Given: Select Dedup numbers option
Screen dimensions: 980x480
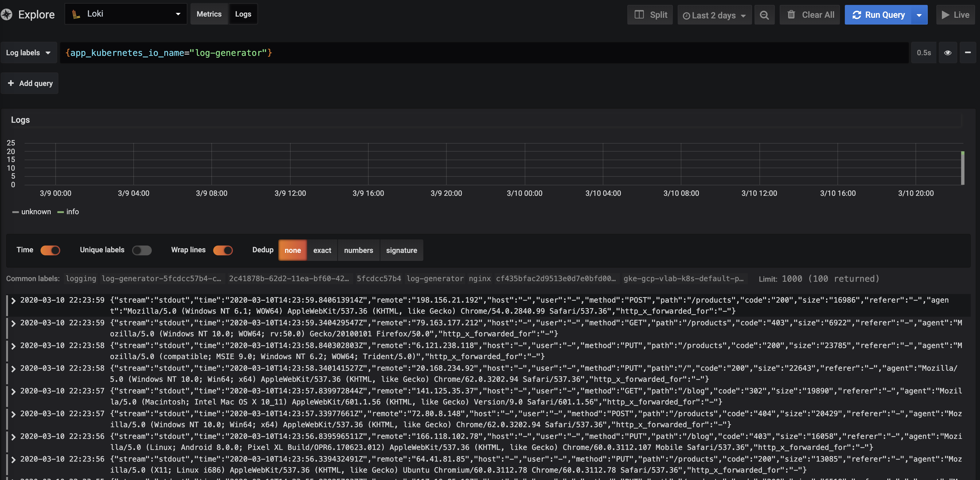Looking at the screenshot, I should tap(359, 250).
